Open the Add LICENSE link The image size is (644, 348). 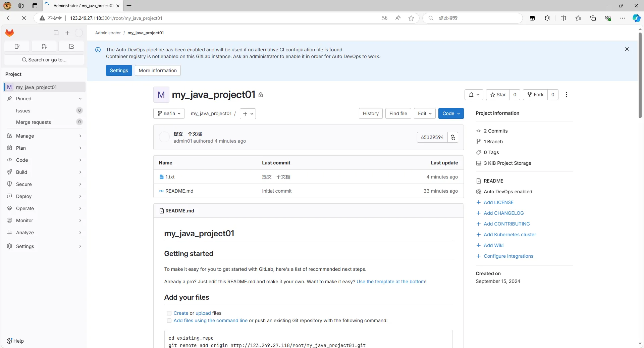[x=498, y=202]
